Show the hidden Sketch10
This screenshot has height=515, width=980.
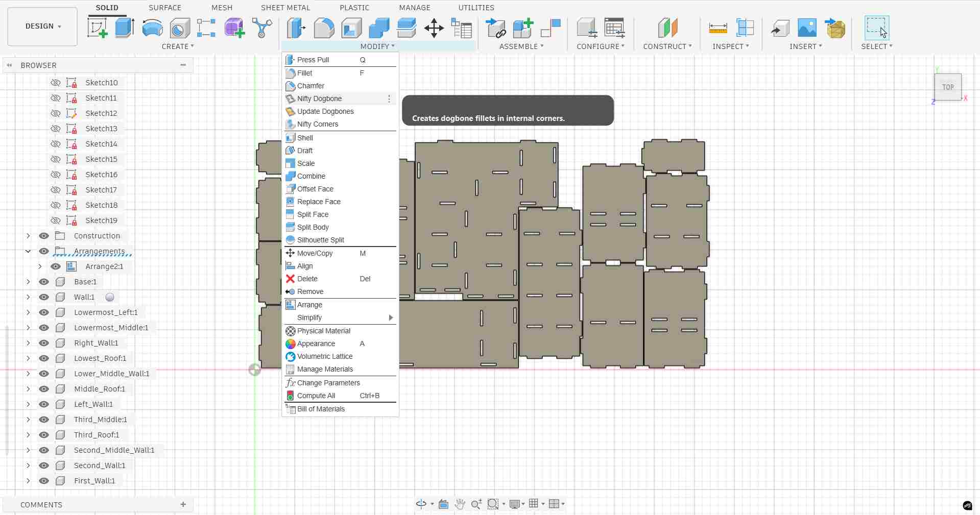coord(55,82)
